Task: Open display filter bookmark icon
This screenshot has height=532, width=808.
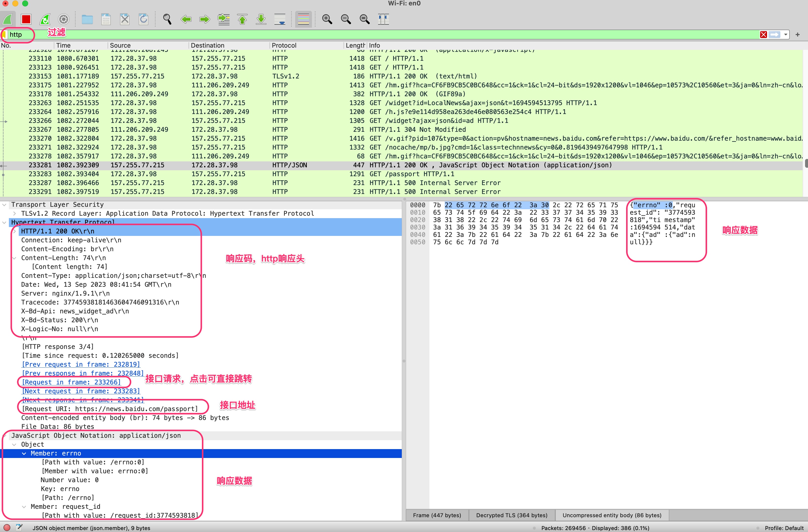Action: (4, 34)
